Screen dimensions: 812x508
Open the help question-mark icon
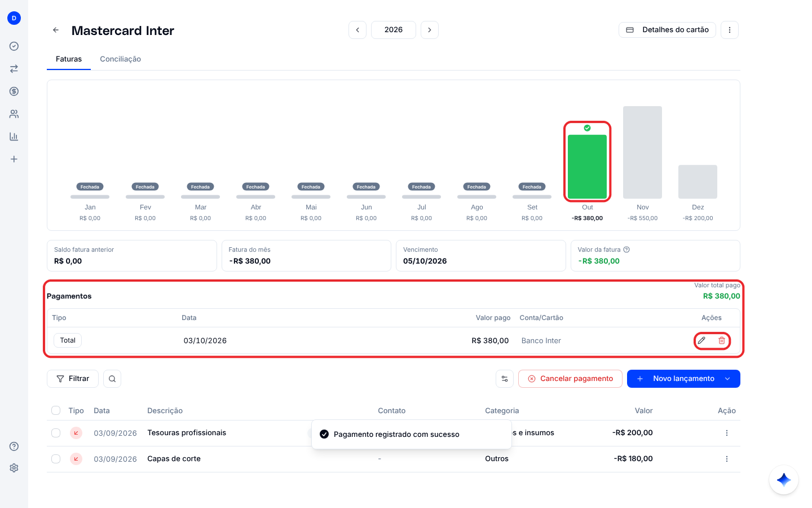pos(14,446)
